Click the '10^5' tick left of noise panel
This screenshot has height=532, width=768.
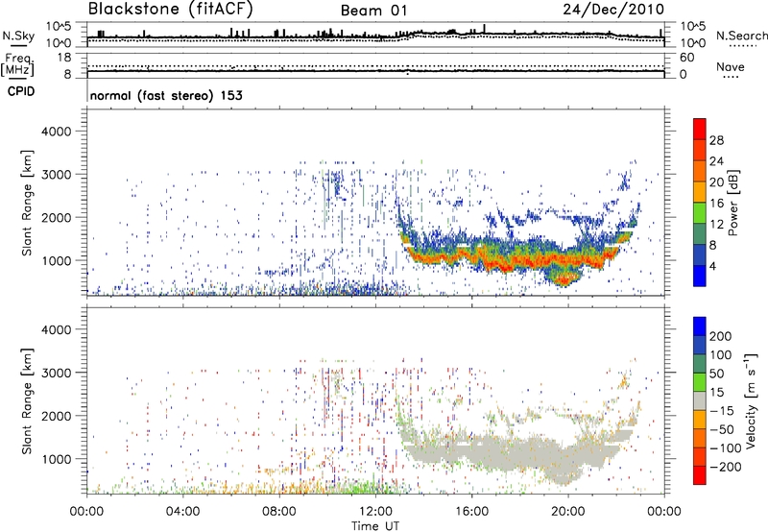59,27
